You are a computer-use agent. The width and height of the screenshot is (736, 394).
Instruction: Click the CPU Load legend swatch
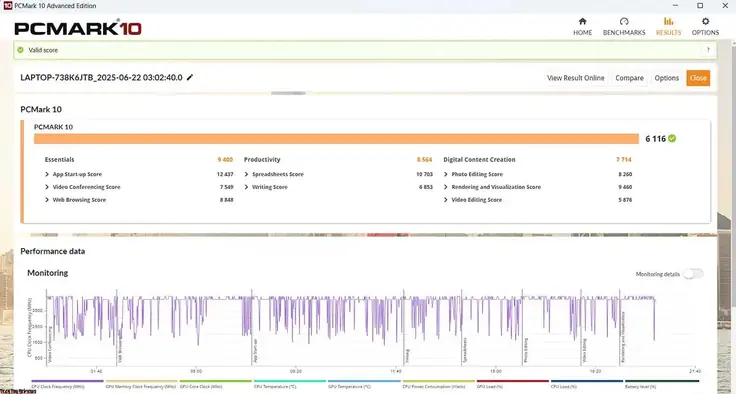pyautogui.click(x=587, y=381)
